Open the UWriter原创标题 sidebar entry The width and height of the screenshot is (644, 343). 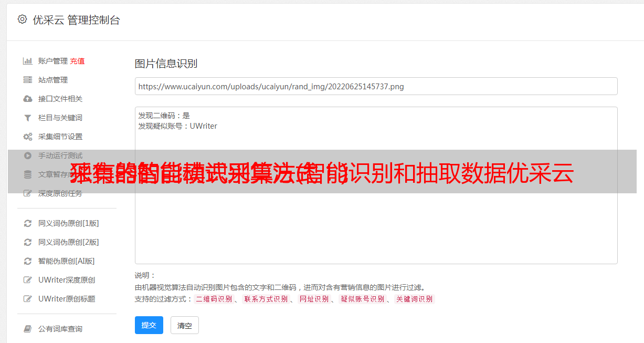67,299
